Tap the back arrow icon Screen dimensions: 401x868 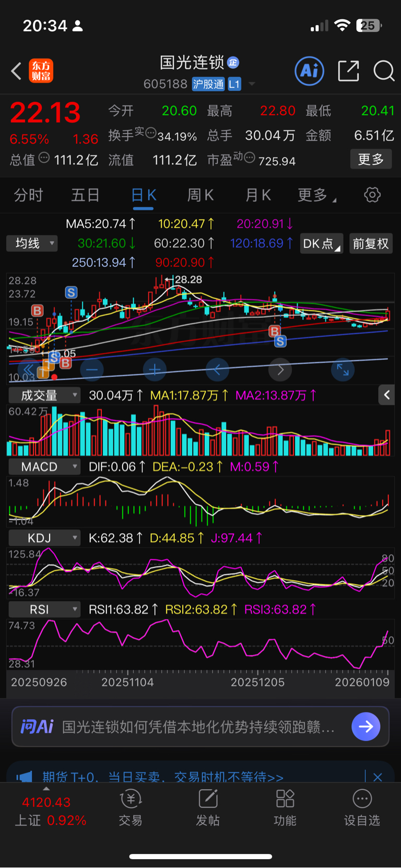(16, 71)
